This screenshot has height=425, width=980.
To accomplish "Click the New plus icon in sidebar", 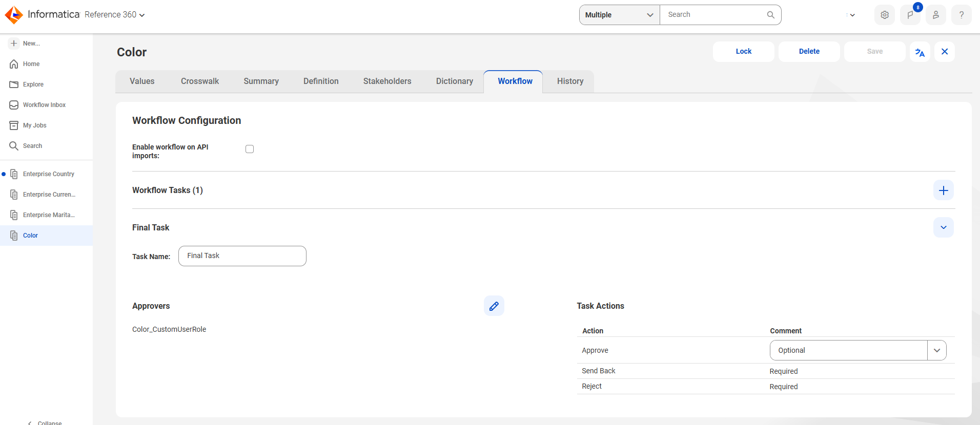I will tap(14, 44).
